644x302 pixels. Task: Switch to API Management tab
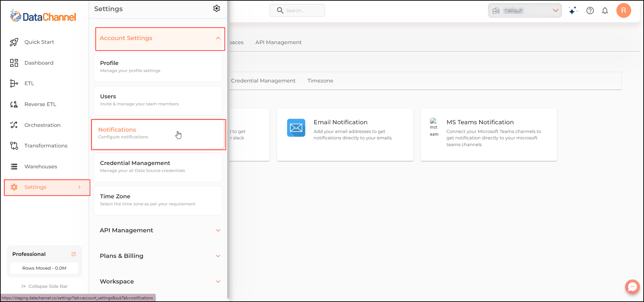pos(278,42)
